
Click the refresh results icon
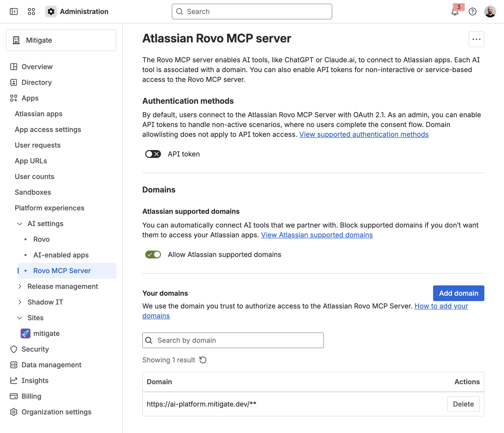pos(203,360)
